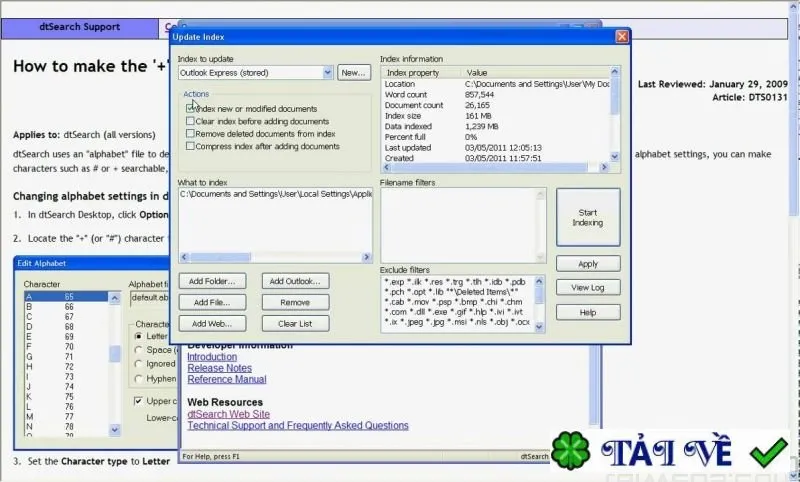This screenshot has width=800, height=482.
Task: Select the Letter radio button
Action: pos(138,337)
